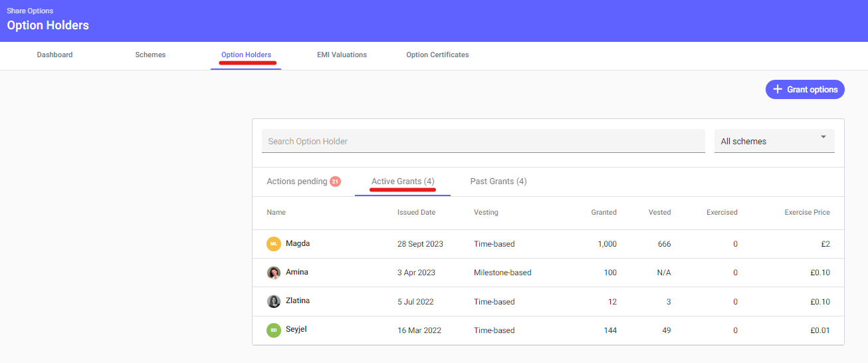Go to the Dashboard tab
Viewport: 868px width, 363px height.
54,55
